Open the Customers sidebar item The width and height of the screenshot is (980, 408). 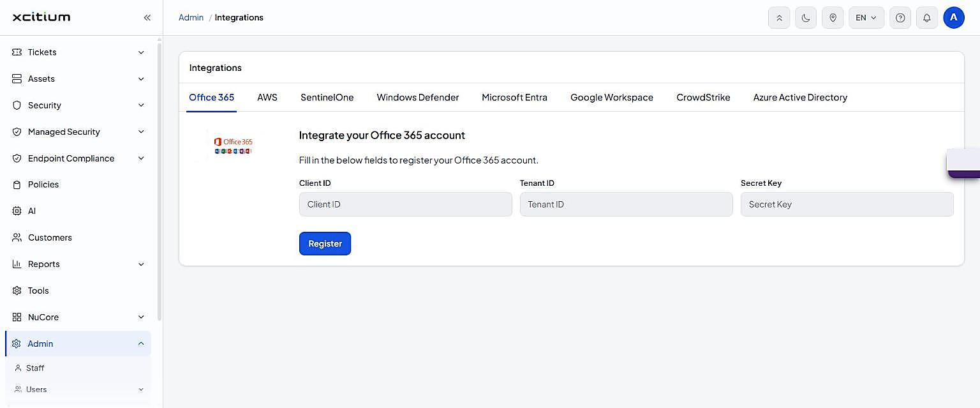[x=78, y=238]
